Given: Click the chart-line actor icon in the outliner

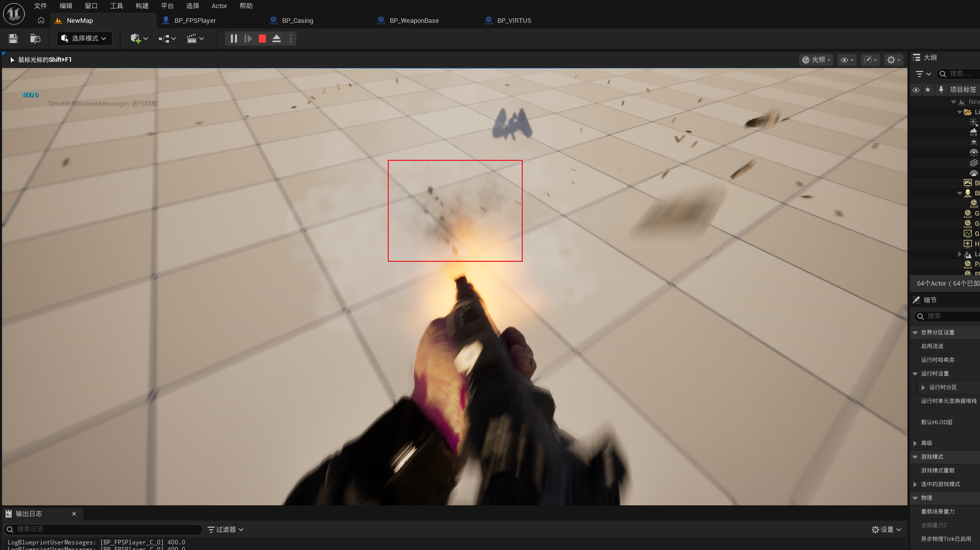Looking at the screenshot, I should 968,233.
